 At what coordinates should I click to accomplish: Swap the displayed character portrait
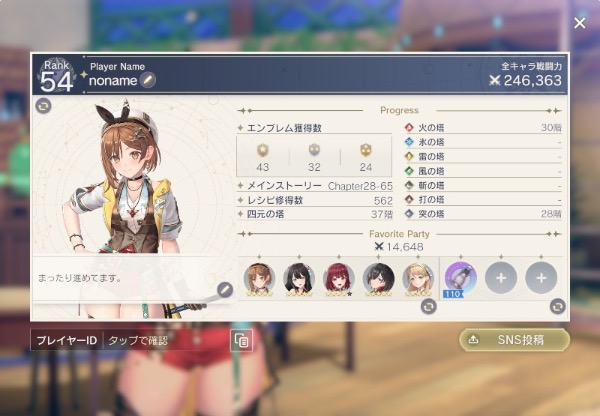43,106
